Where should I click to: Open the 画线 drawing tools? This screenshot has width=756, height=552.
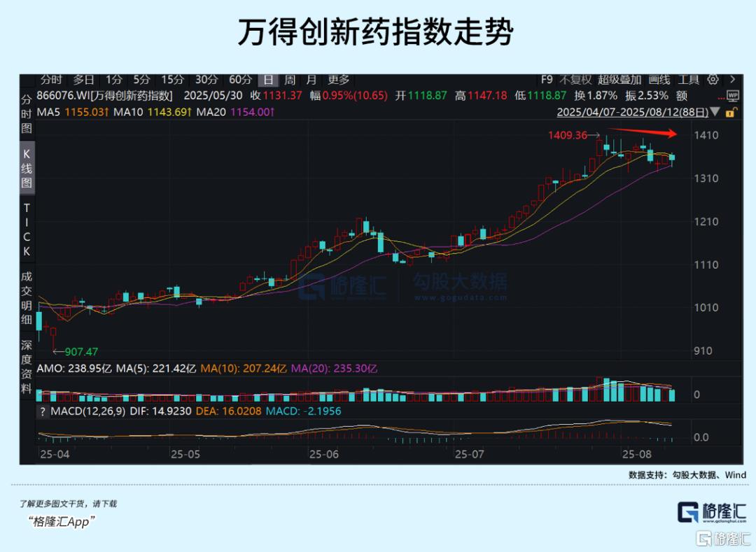coord(659,80)
